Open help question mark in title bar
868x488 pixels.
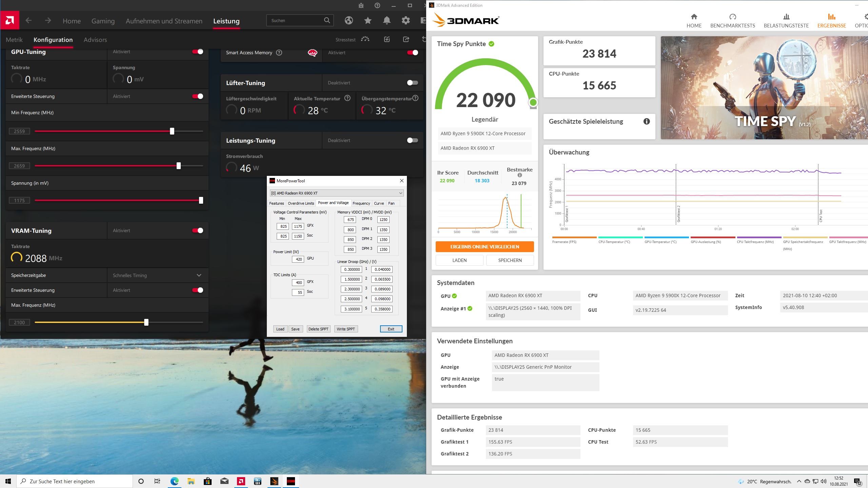point(377,5)
